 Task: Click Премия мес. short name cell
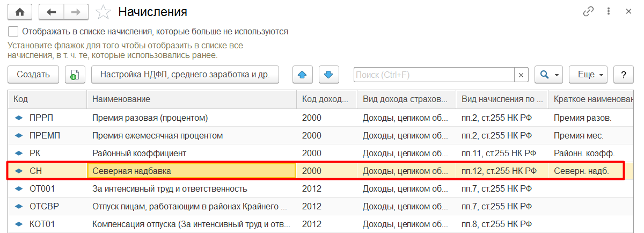(591, 135)
